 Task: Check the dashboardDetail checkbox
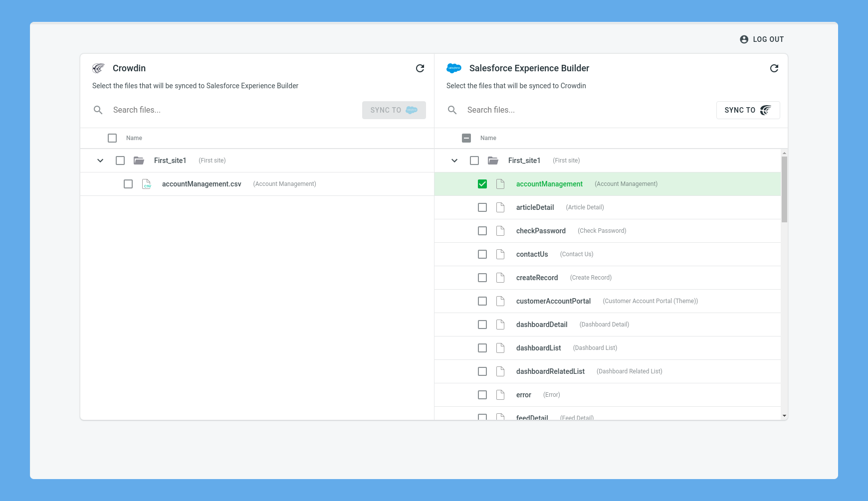click(482, 325)
